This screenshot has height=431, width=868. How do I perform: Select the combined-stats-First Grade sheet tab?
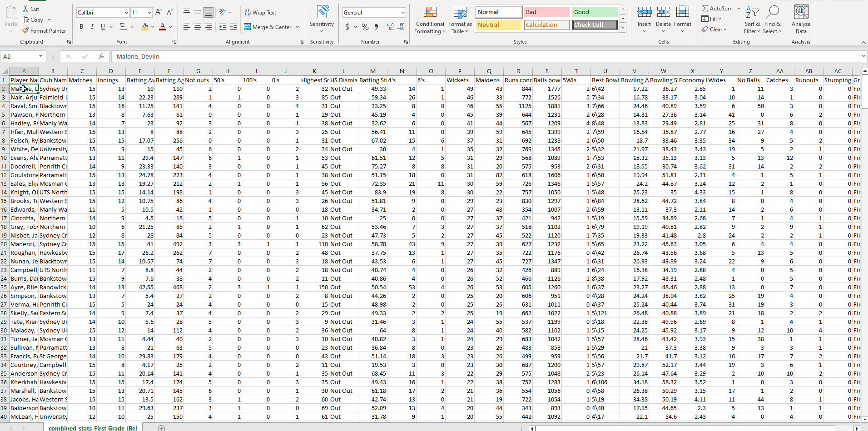pos(92,428)
